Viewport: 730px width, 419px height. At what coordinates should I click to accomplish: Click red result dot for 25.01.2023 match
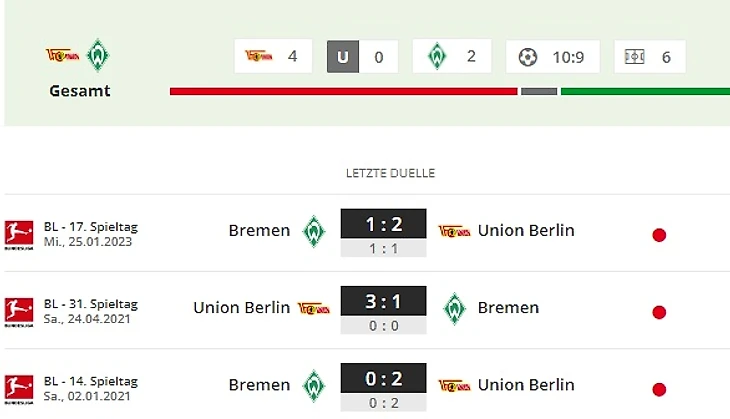click(x=659, y=235)
